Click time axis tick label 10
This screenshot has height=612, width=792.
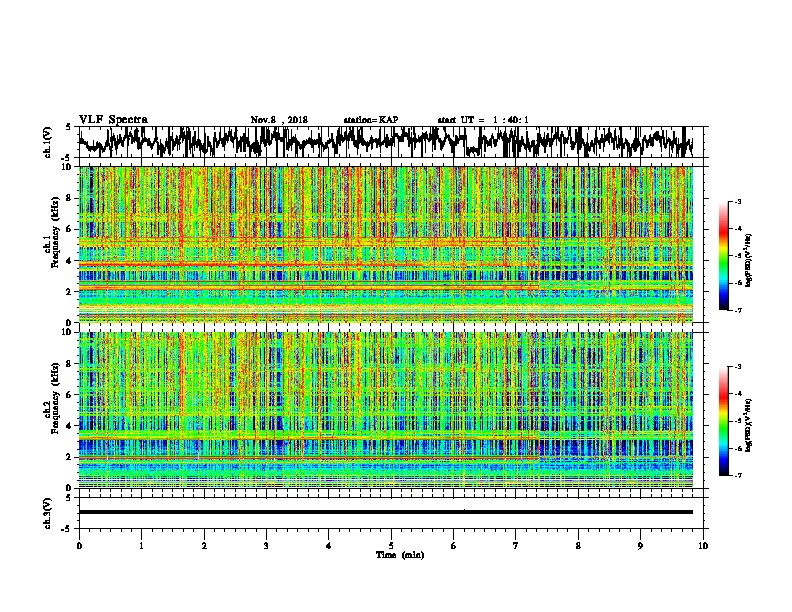703,546
